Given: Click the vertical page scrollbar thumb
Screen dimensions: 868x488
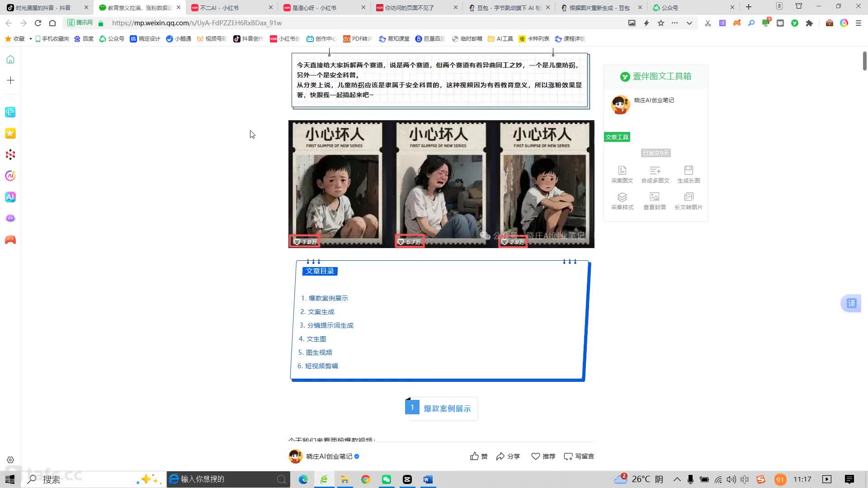Looking at the screenshot, I should [864, 61].
